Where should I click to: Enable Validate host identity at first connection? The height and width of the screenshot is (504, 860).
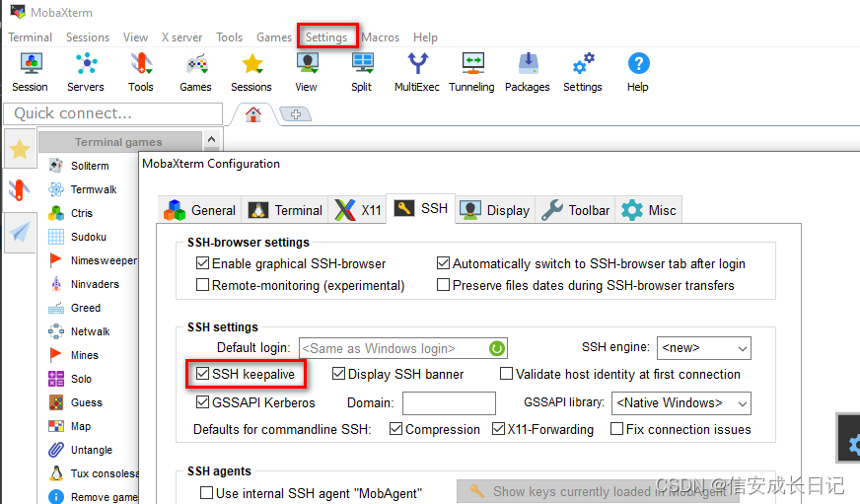(x=506, y=374)
